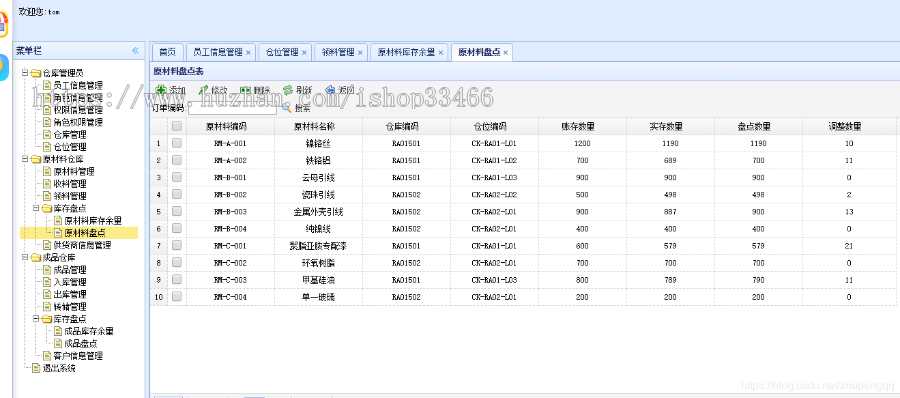Check the row RM-C-002 checkbox
Image resolution: width=900 pixels, height=398 pixels.
pos(177,262)
